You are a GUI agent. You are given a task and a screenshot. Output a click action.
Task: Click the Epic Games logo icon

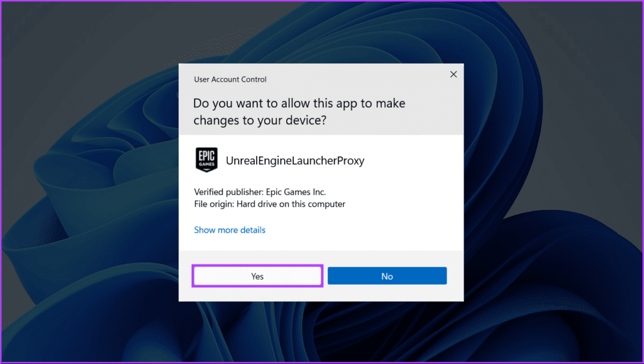[206, 160]
